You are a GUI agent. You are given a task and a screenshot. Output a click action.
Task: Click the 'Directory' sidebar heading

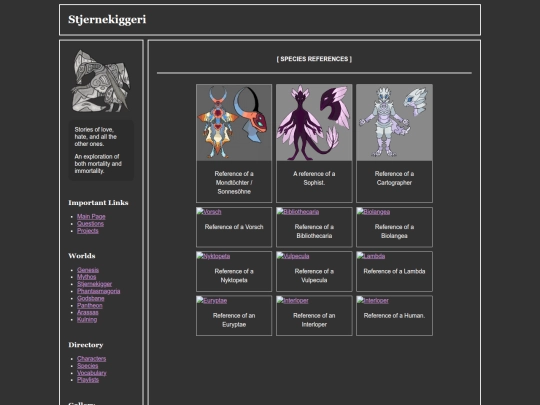(x=86, y=345)
